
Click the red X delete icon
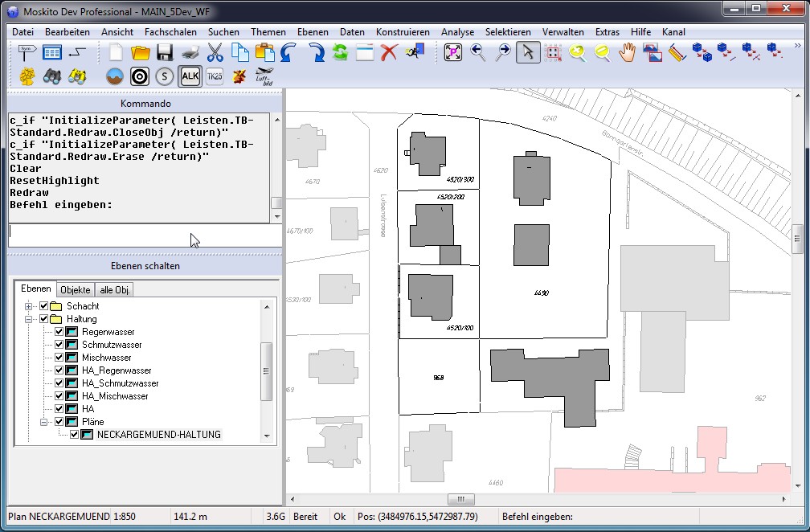390,53
